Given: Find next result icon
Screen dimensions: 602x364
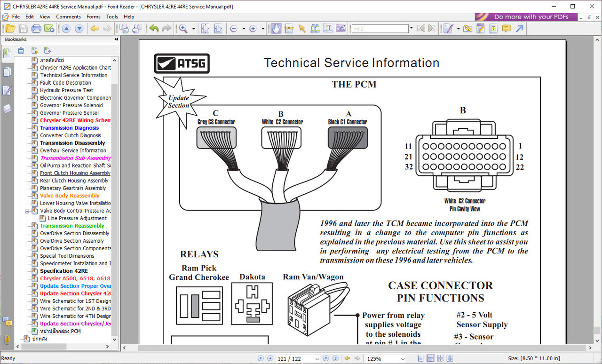Looking at the screenshot, I should 432,29.
